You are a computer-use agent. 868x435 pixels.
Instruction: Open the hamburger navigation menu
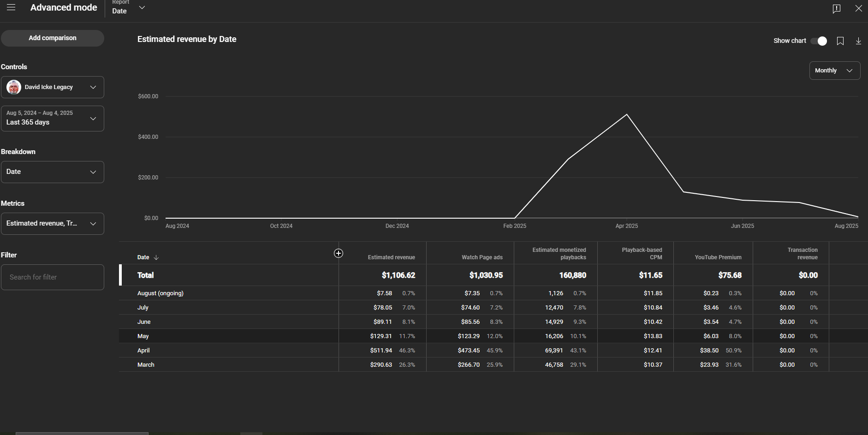(11, 7)
